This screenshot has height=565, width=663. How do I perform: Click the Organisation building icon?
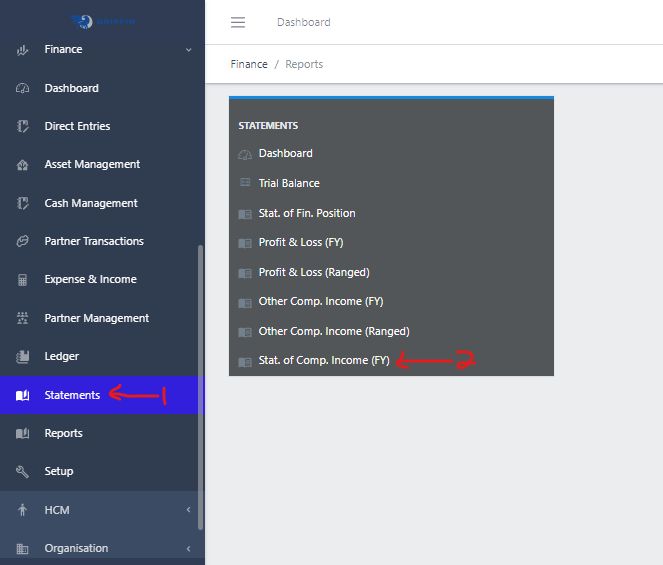click(22, 549)
